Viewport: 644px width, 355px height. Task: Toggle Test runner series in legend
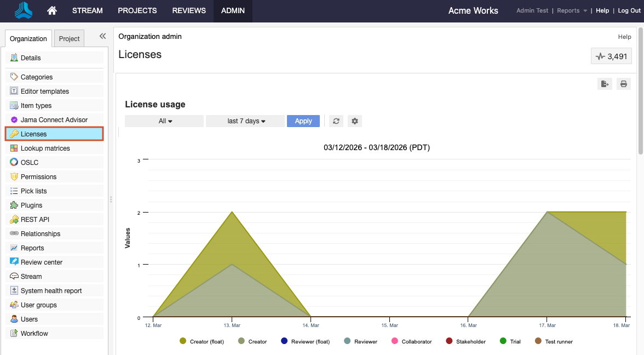pyautogui.click(x=559, y=341)
